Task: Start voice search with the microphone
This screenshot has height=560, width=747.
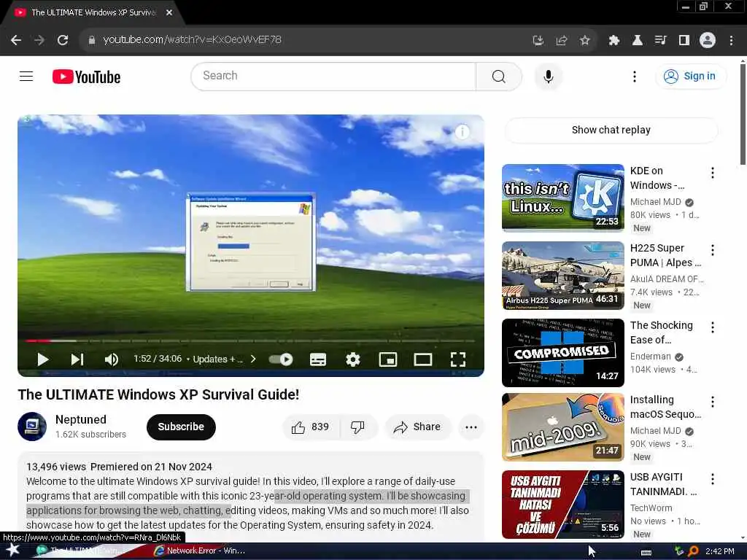Action: pos(548,76)
